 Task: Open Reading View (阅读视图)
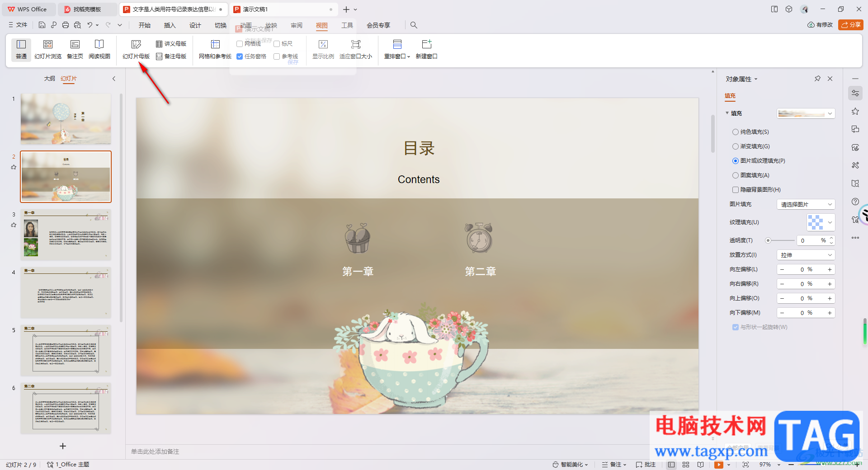coord(99,49)
